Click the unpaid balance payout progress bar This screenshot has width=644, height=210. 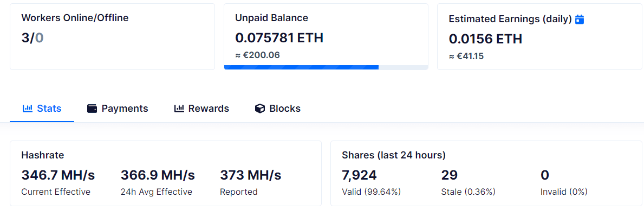[x=326, y=67]
